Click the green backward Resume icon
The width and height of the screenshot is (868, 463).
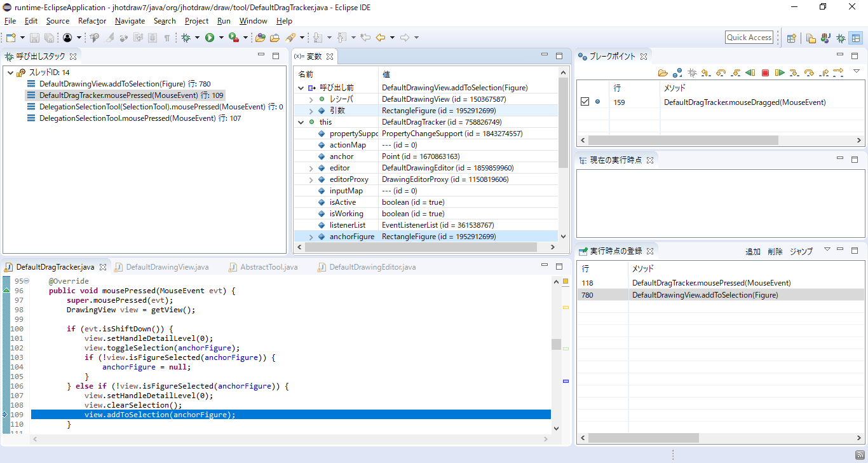click(x=750, y=73)
